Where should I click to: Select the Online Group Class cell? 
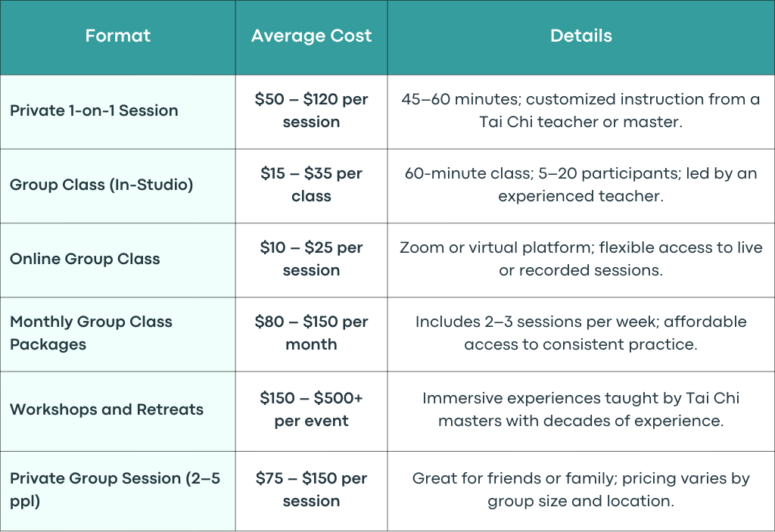(85, 259)
